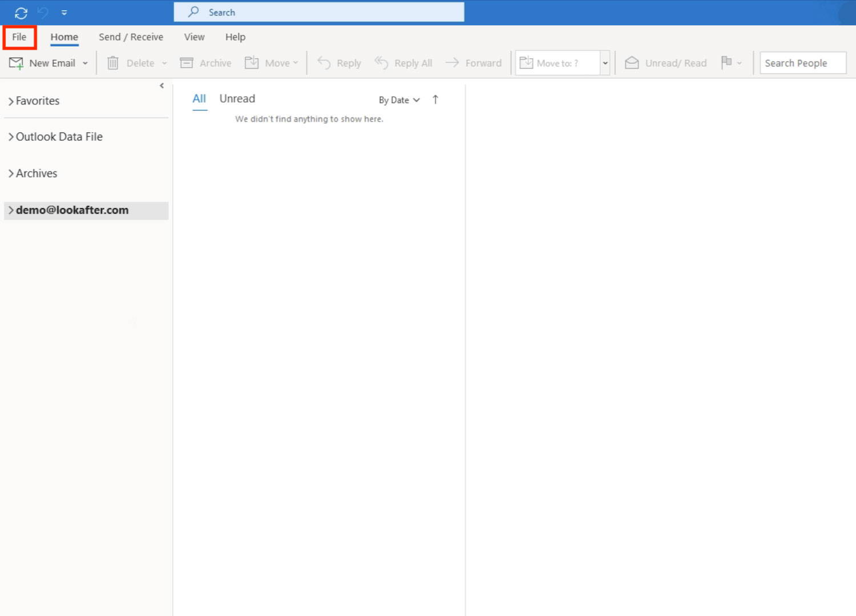Show only Unread messages

[237, 99]
